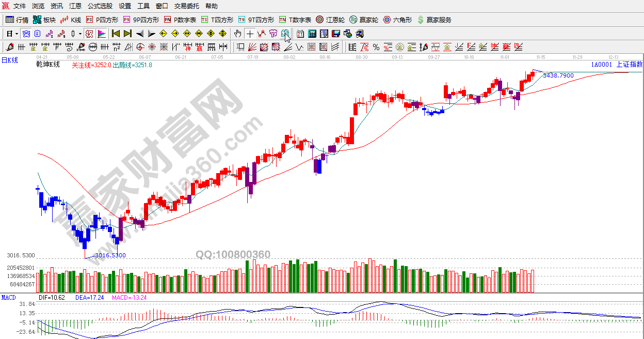644x339 pixels.
Task: Click the percent sign drawing tool
Action: point(376,48)
